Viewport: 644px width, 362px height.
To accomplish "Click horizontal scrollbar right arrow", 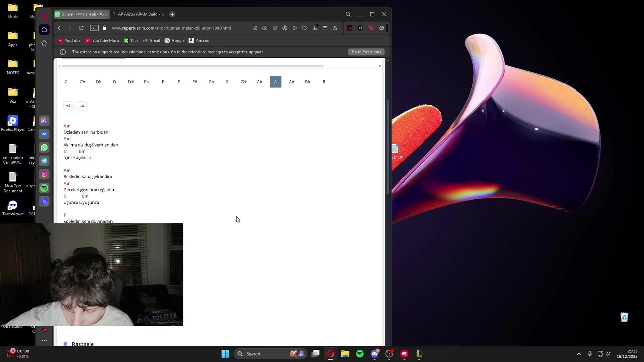I will coord(380,66).
